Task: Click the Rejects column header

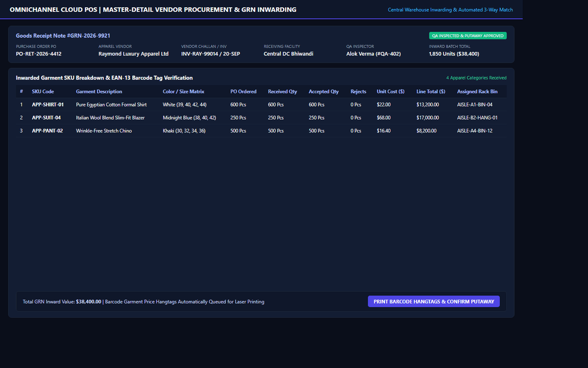Action: click(x=359, y=92)
